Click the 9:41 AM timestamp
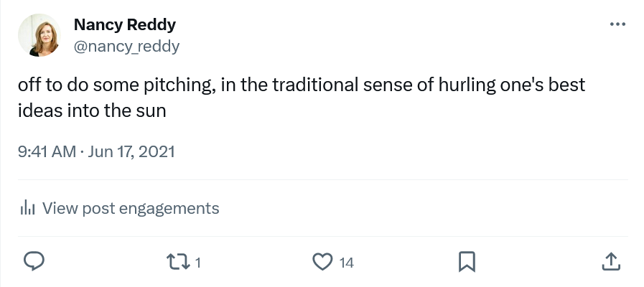This screenshot has height=287, width=644. point(47,152)
